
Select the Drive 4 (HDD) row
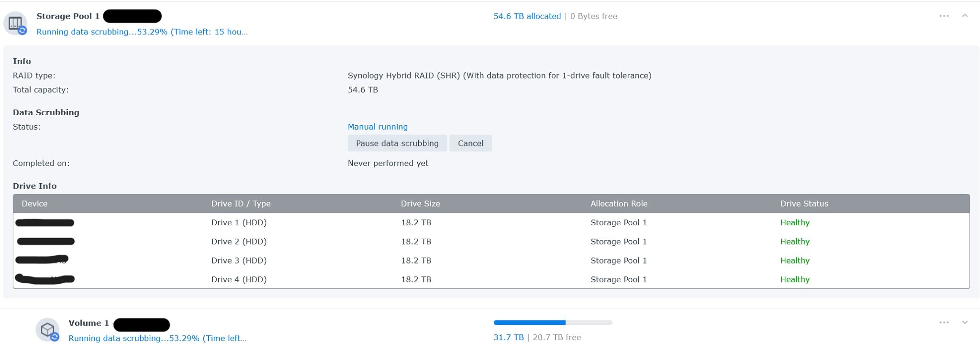pyautogui.click(x=491, y=279)
